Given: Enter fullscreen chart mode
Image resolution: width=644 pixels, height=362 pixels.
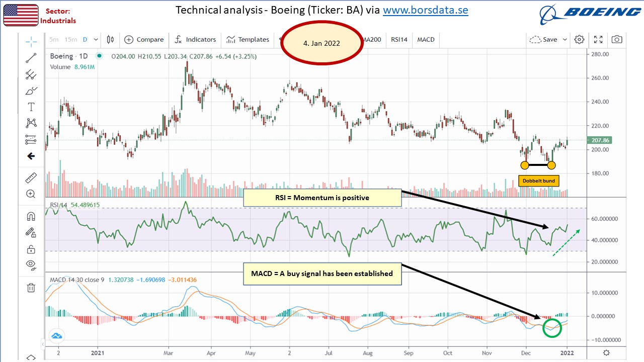Looking at the screenshot, I should click(x=598, y=39).
